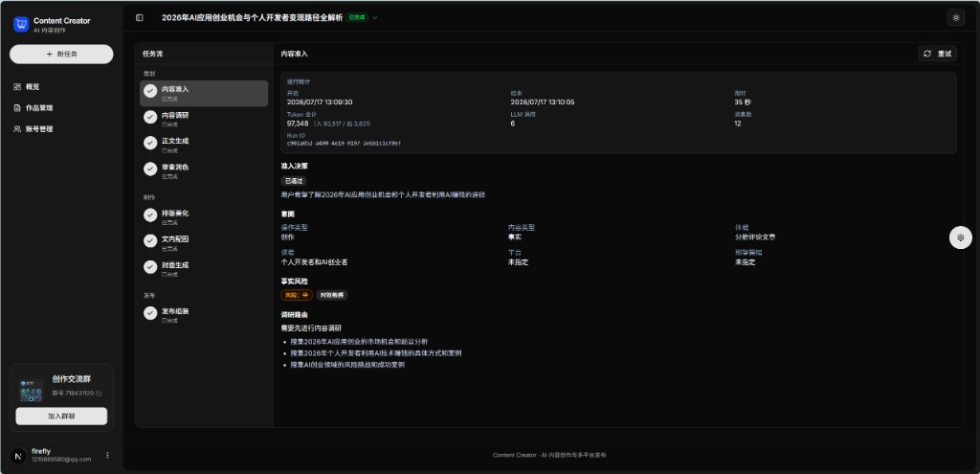Open the user menu three-dot icon
This screenshot has width=980, height=474.
tap(107, 455)
